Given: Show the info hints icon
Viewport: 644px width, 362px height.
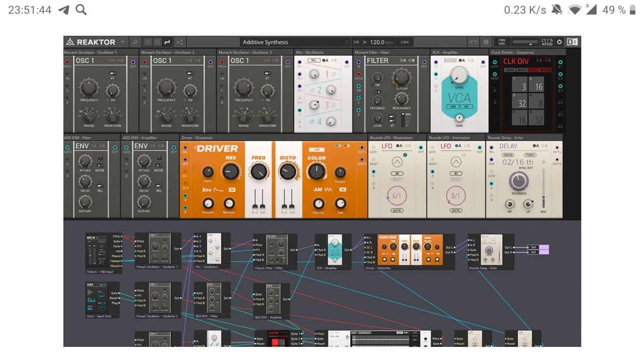Looking at the screenshot, I should click(x=486, y=42).
